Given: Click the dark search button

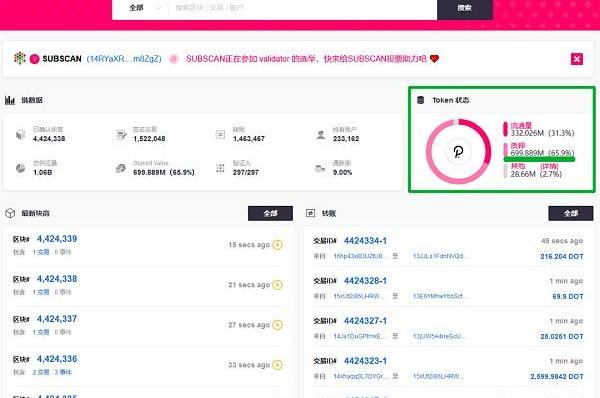Looking at the screenshot, I should point(465,8).
